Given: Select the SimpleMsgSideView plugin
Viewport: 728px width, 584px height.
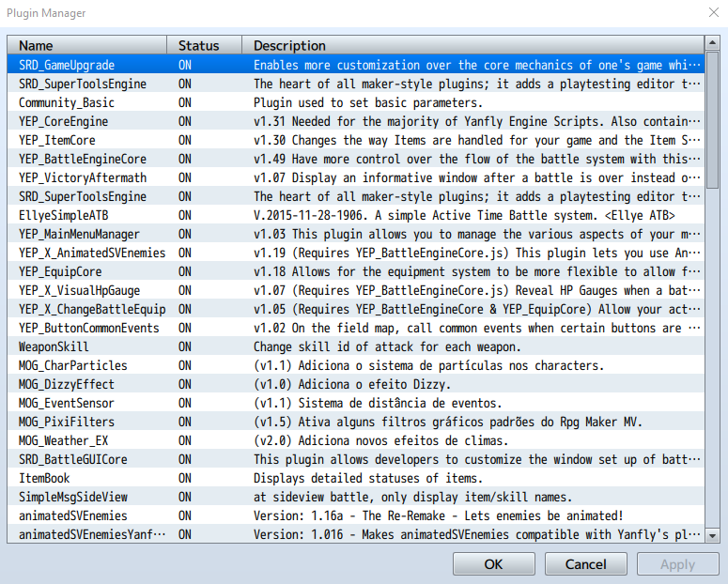Looking at the screenshot, I should tap(356, 498).
